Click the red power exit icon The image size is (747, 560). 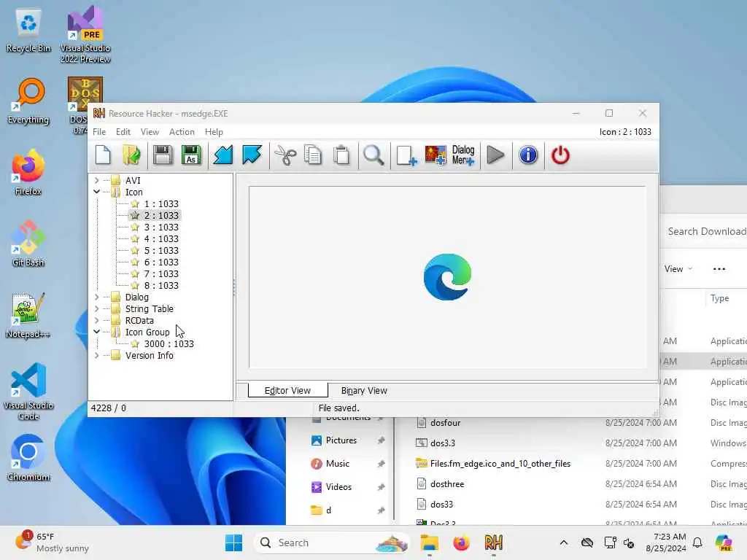click(560, 155)
